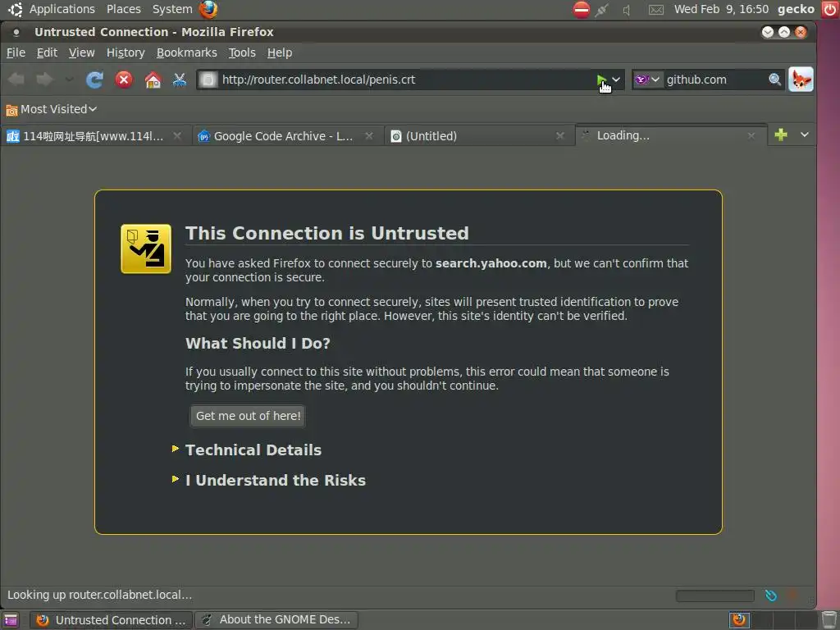Click the scissors toolbar icon
Viewport: 840px width, 630px height.
pos(180,80)
